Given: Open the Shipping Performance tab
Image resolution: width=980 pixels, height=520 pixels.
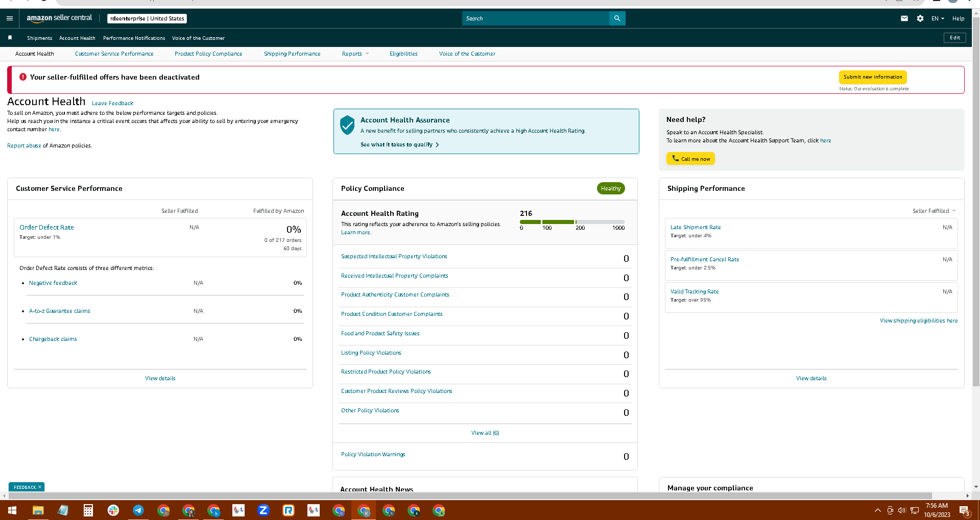Looking at the screenshot, I should 292,54.
